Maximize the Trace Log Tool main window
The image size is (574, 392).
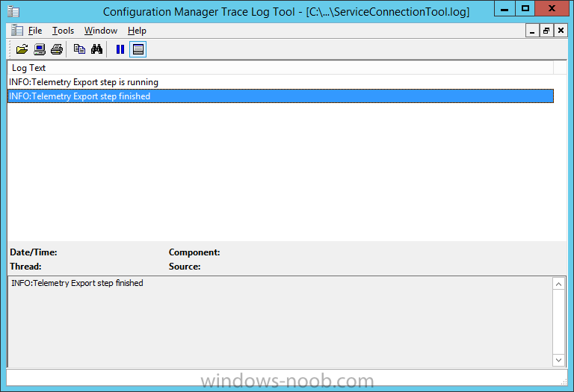525,9
